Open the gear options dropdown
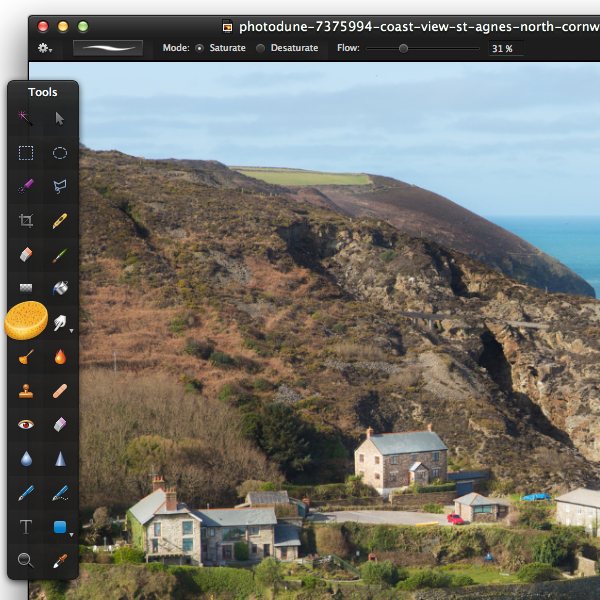Screen dimensions: 600x600 45,48
